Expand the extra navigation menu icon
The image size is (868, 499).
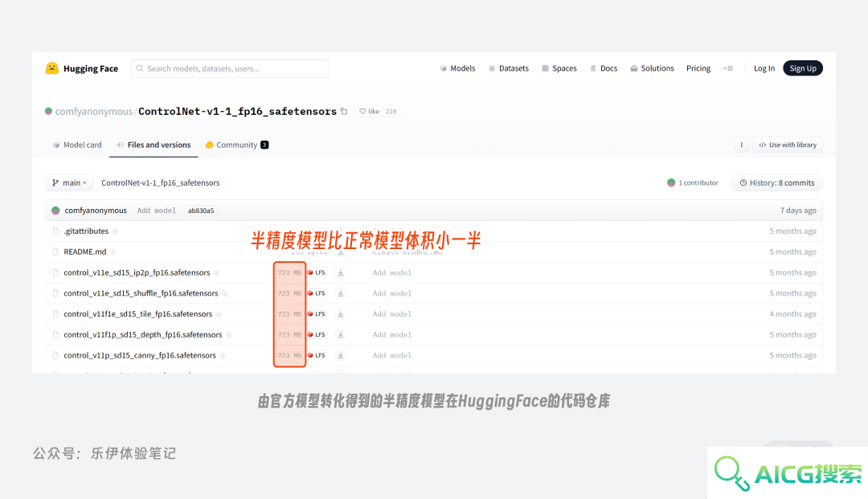tap(728, 68)
